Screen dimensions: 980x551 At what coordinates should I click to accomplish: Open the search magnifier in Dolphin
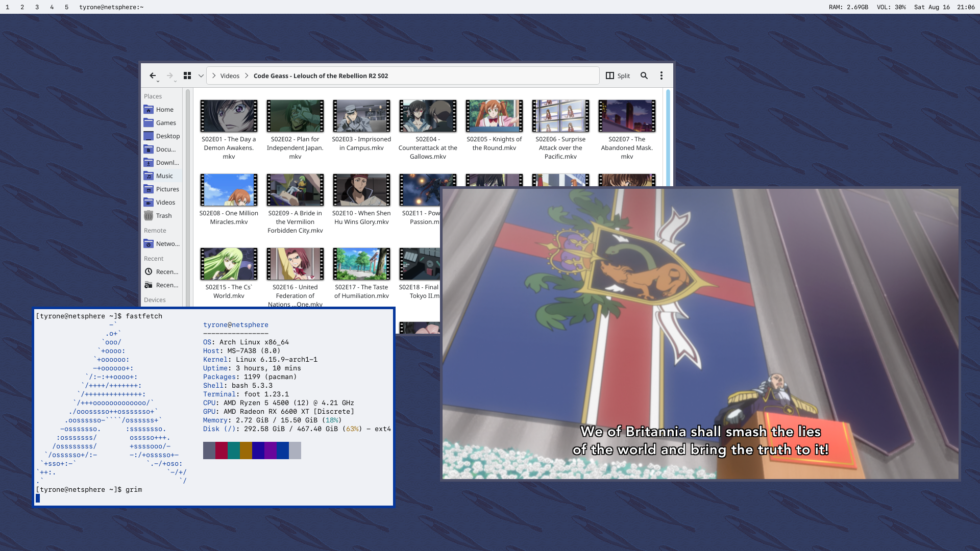pos(644,76)
